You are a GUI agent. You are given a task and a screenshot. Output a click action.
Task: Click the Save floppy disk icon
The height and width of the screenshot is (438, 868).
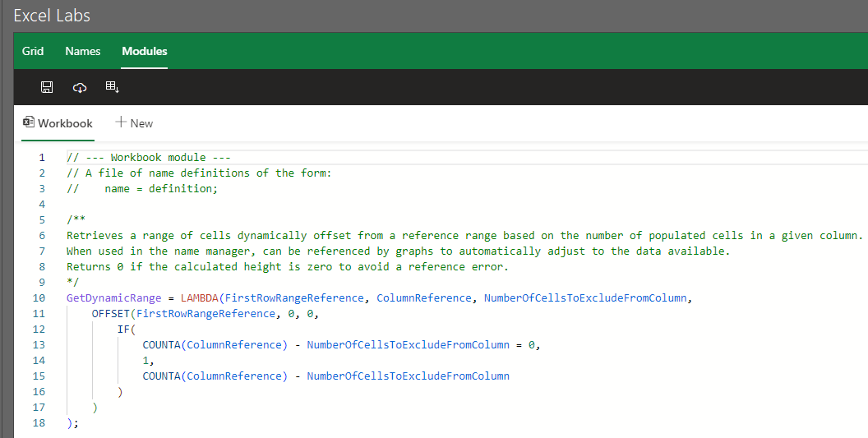47,87
